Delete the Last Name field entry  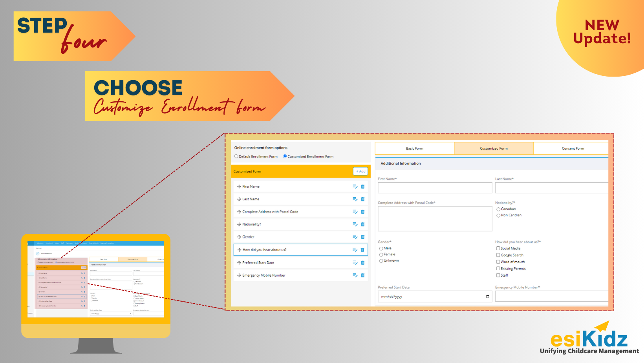[x=362, y=199]
